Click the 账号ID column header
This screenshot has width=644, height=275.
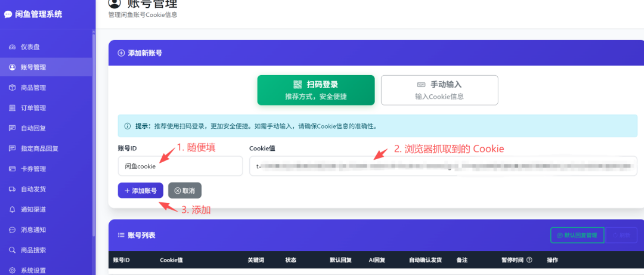[122, 260]
